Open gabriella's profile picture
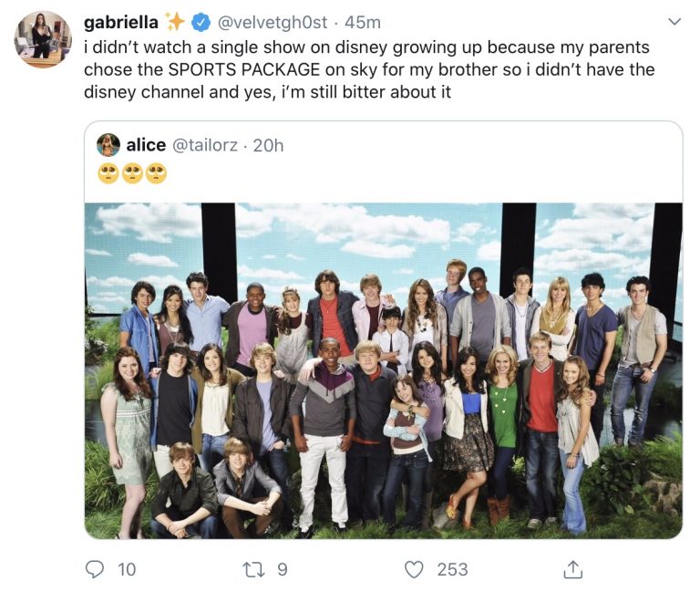Screen dimensions: 700x592 point(43,39)
